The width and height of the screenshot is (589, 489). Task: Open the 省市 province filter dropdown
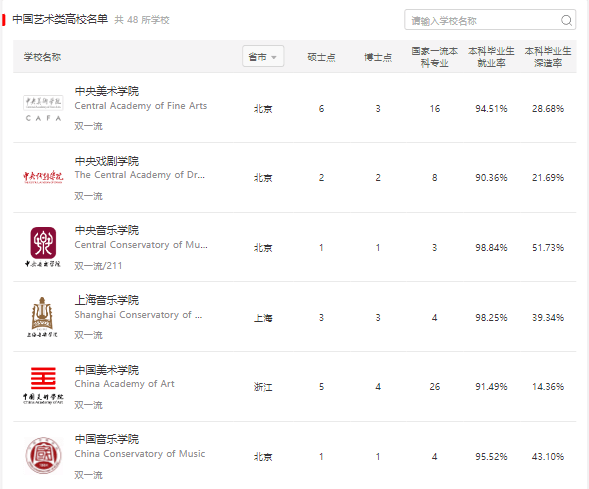[263, 56]
